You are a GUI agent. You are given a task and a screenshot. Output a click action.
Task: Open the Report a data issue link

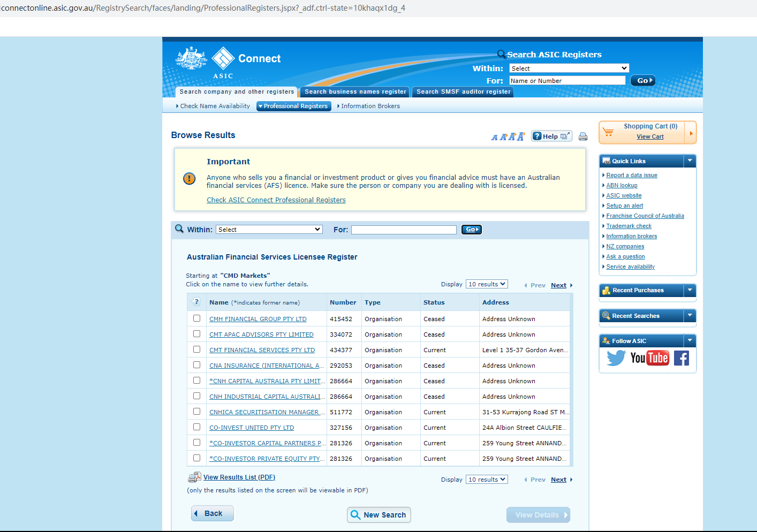pyautogui.click(x=632, y=175)
